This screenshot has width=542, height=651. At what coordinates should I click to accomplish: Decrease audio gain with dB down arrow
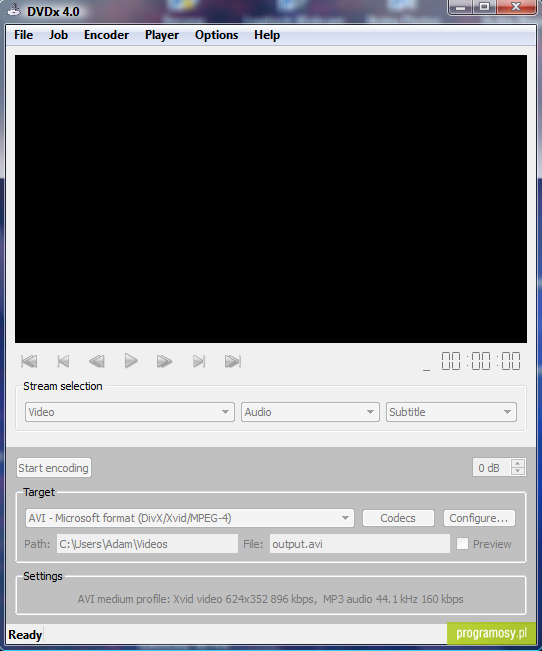tap(517, 472)
